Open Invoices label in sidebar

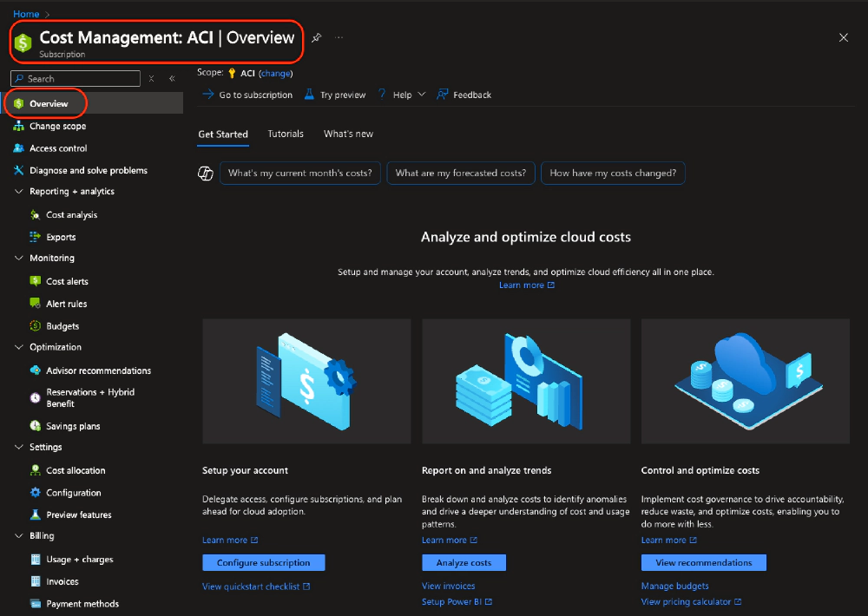pos(62,581)
